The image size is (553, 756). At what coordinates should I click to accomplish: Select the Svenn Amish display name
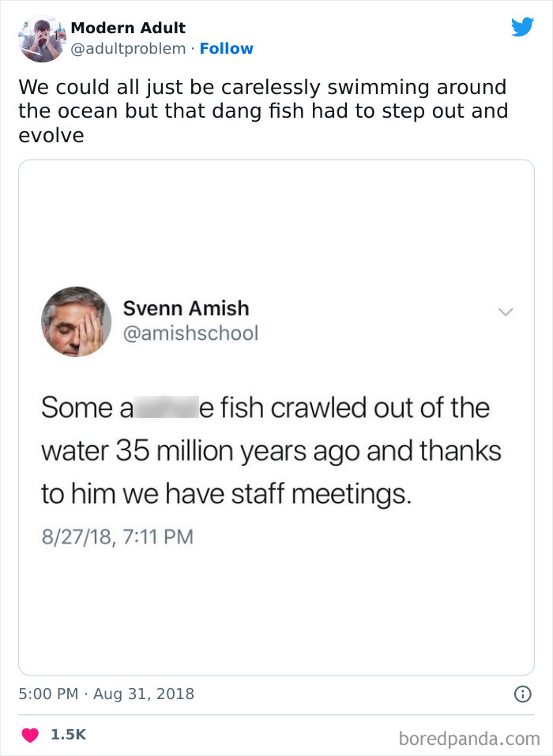tap(186, 308)
